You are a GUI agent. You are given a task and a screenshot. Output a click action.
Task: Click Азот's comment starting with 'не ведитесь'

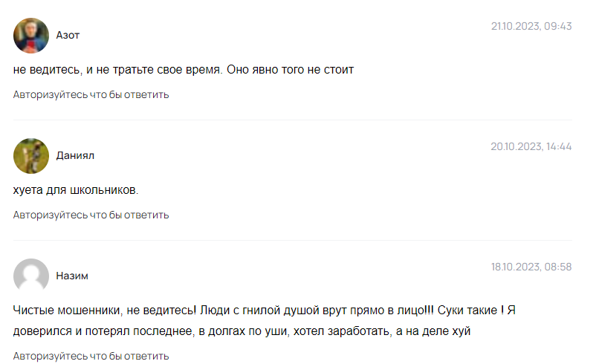(x=184, y=70)
